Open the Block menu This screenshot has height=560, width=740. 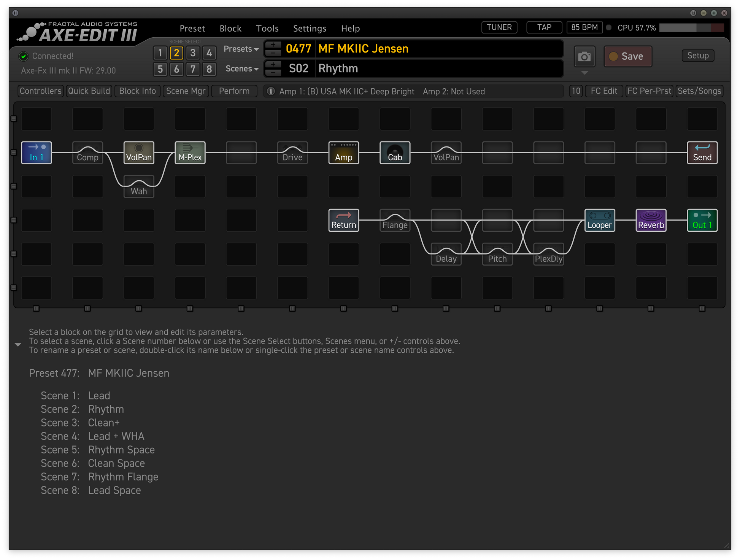(230, 29)
